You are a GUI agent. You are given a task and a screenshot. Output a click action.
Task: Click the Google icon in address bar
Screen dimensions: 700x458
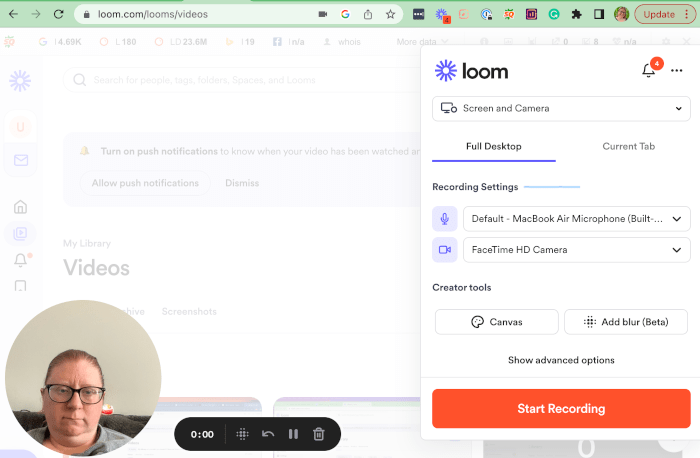(345, 14)
